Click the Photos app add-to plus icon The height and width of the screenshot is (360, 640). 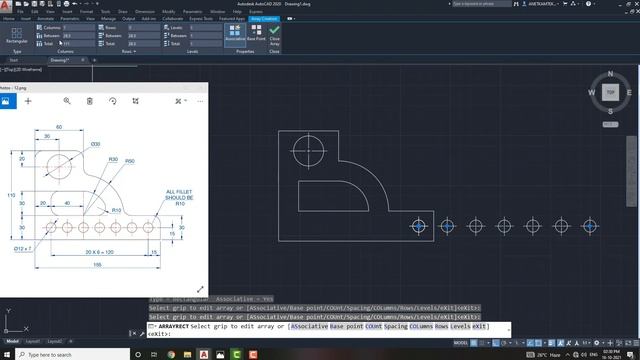(x=28, y=101)
